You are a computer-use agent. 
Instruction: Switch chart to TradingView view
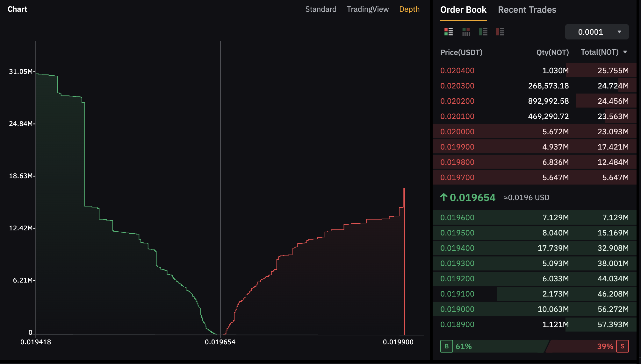368,9
